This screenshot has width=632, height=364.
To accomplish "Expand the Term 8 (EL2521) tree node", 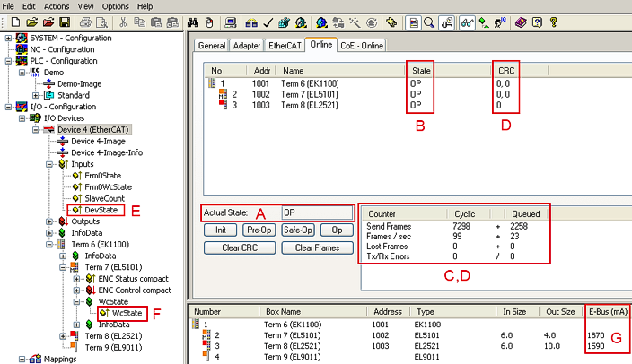I will (x=63, y=336).
